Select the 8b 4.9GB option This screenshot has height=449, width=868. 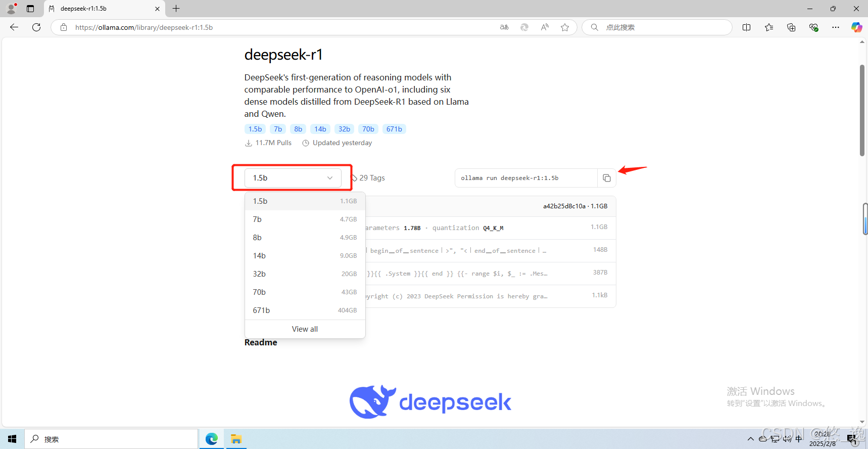coord(305,238)
